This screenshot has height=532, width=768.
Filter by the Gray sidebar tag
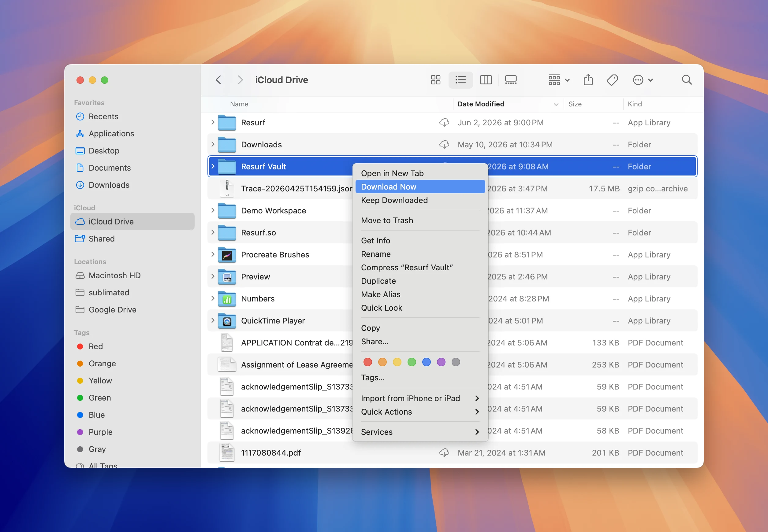point(132,449)
